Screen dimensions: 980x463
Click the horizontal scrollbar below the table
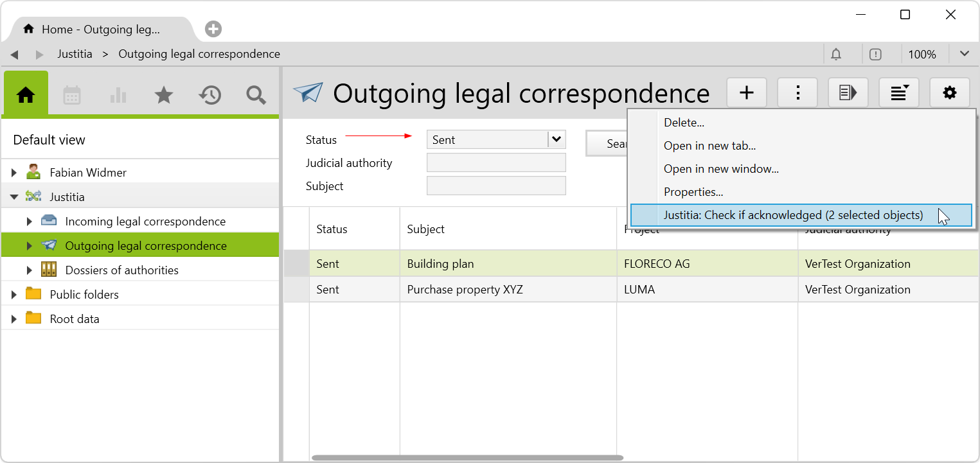[x=467, y=458]
